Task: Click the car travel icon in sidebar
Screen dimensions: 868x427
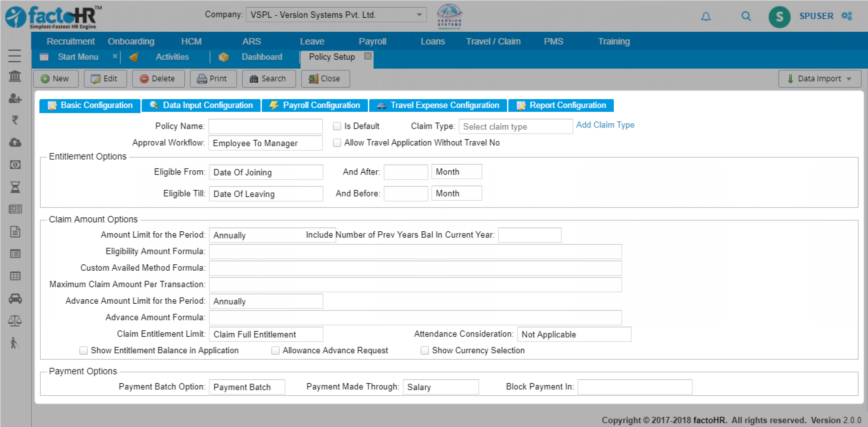Action: tap(16, 299)
